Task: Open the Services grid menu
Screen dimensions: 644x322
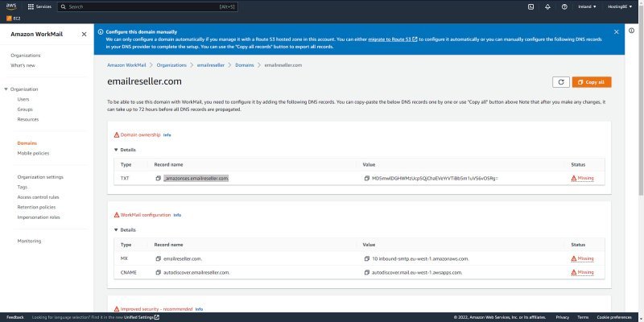Action: (x=39, y=6)
